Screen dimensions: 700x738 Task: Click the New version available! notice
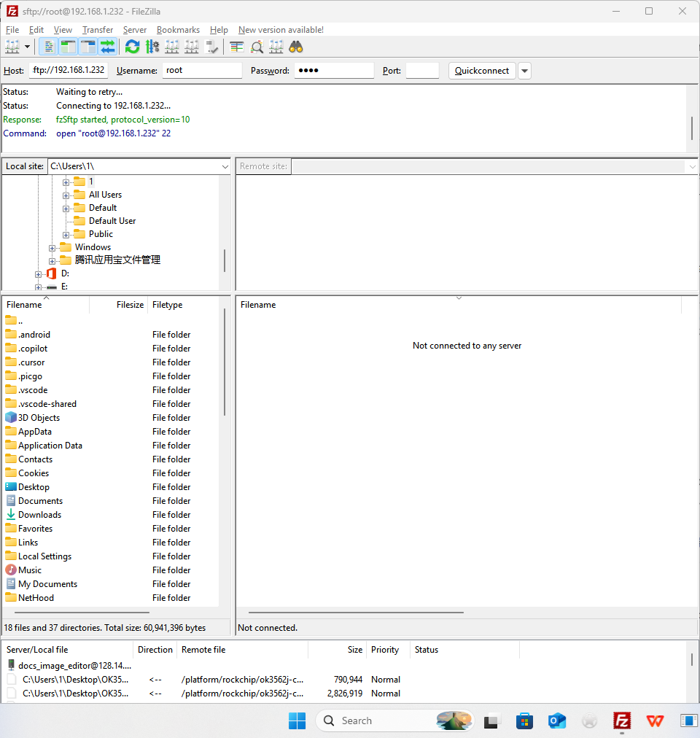pyautogui.click(x=281, y=30)
